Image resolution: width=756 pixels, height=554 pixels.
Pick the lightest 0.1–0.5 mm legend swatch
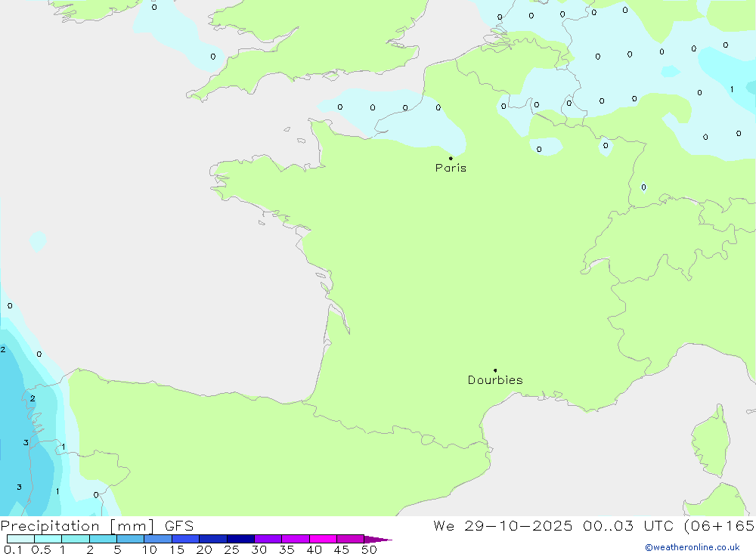(20, 539)
